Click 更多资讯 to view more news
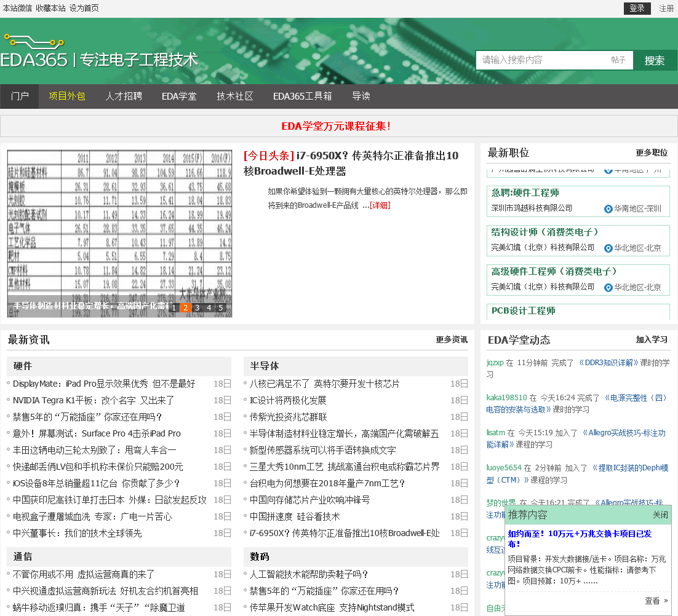The image size is (678, 616). coord(451,340)
